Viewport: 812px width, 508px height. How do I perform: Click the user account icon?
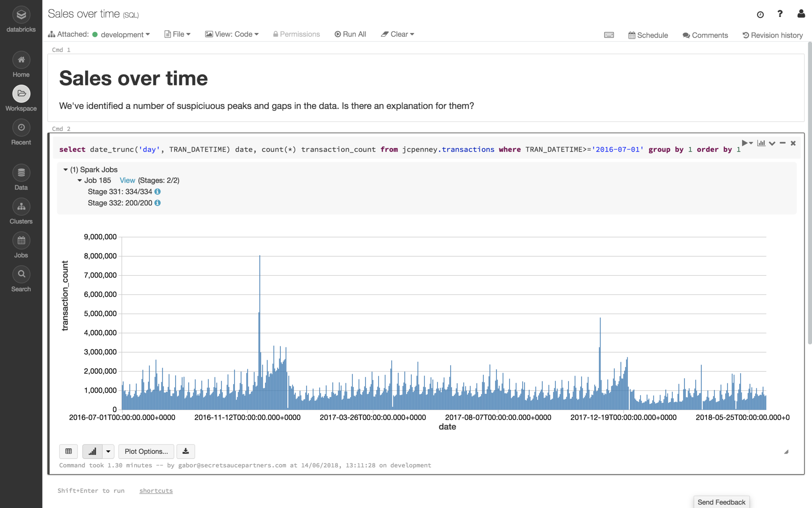(801, 14)
